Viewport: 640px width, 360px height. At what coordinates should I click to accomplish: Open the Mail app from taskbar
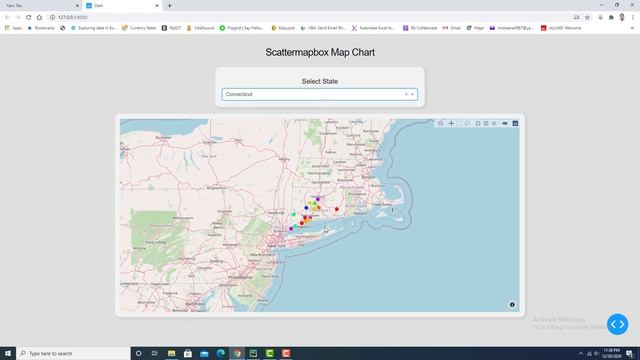coord(204,353)
